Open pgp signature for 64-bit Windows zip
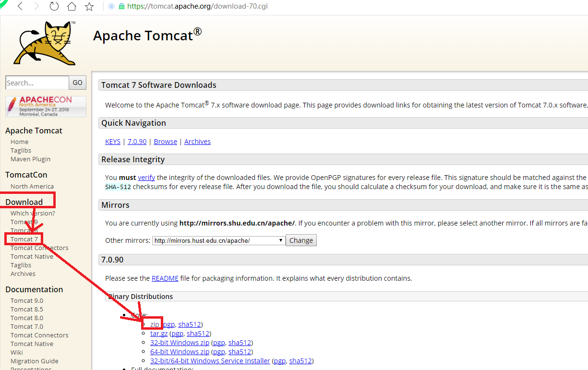The image size is (588, 370). tap(219, 352)
